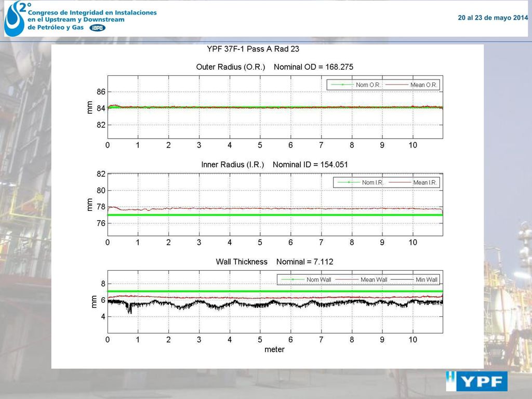This screenshot has width=532, height=399.
Task: Click y-axis value "4" on Wall Thickness chart
Action: click(103, 316)
